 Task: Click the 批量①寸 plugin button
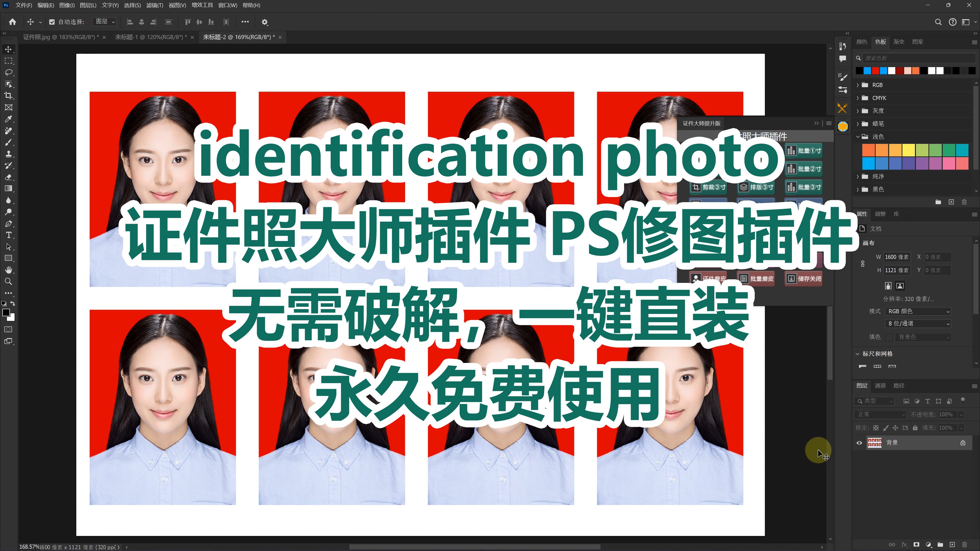click(804, 151)
